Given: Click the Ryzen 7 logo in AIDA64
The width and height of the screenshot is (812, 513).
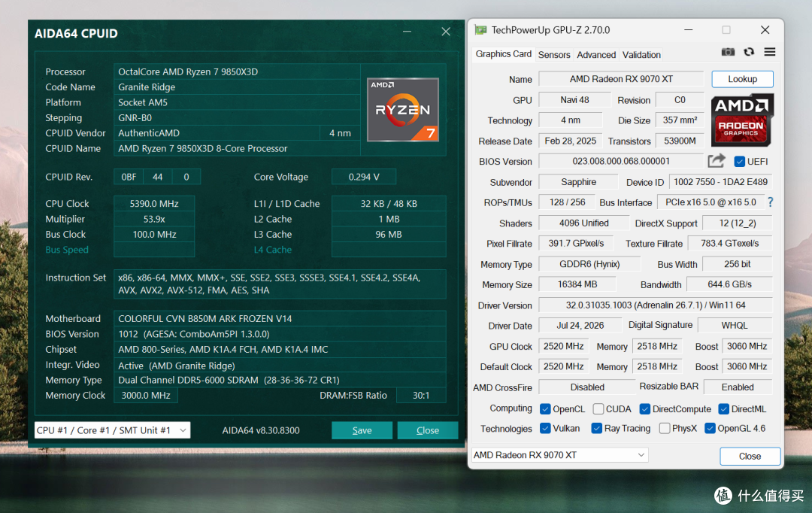Looking at the screenshot, I should (403, 110).
